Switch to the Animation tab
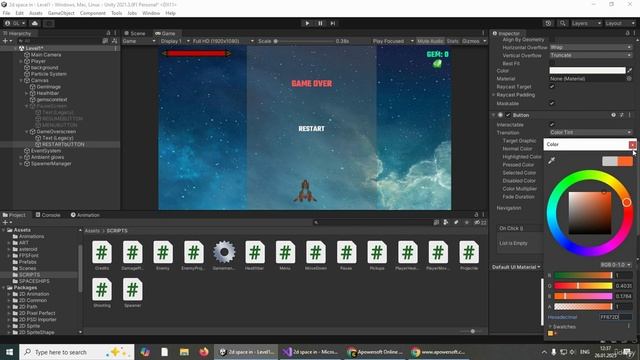Screen dimensions: 640x360 [x=85, y=215]
